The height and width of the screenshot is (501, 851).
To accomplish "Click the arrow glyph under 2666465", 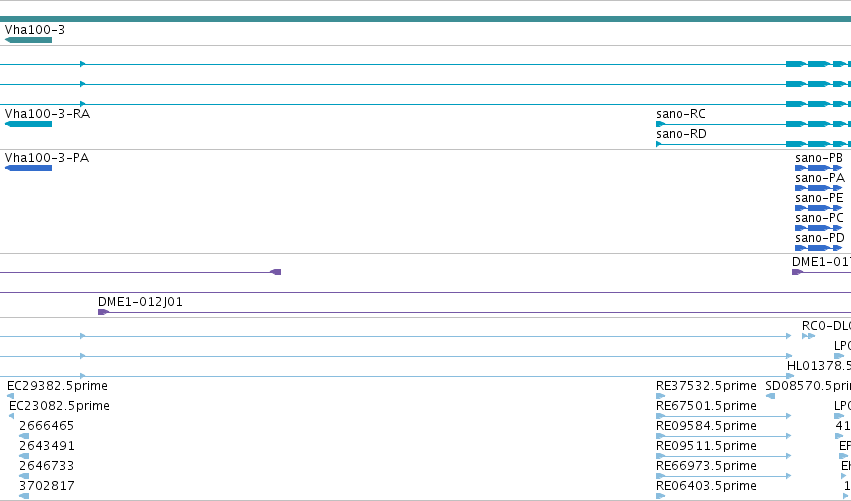I will 24,436.
